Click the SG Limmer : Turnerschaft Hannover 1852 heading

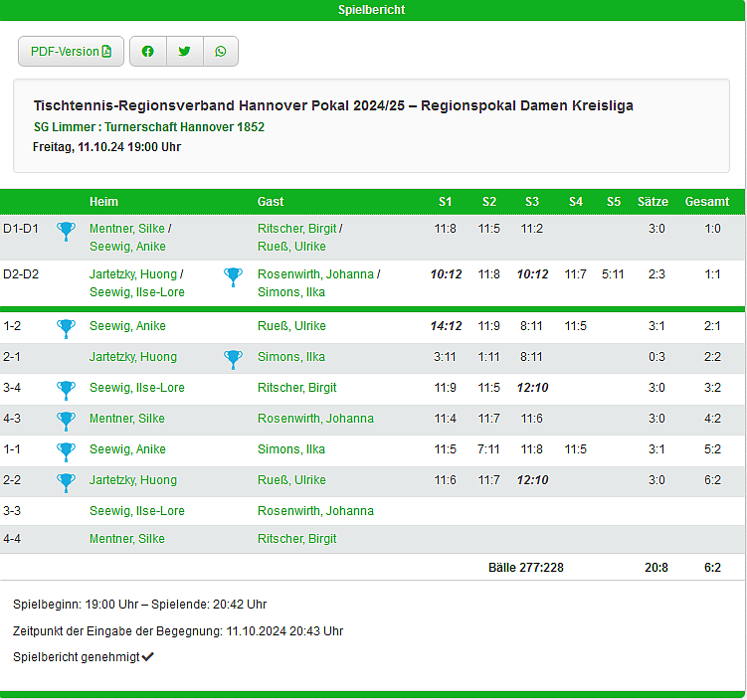149,127
